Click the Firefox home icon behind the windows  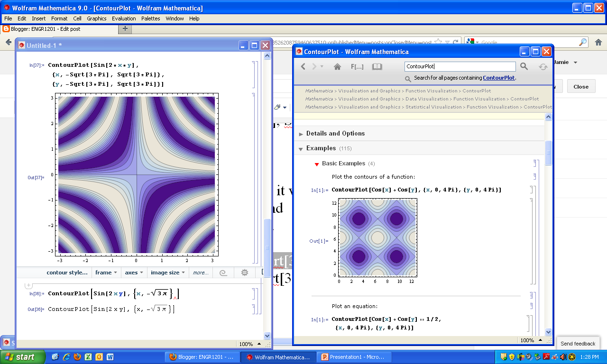pyautogui.click(x=598, y=42)
